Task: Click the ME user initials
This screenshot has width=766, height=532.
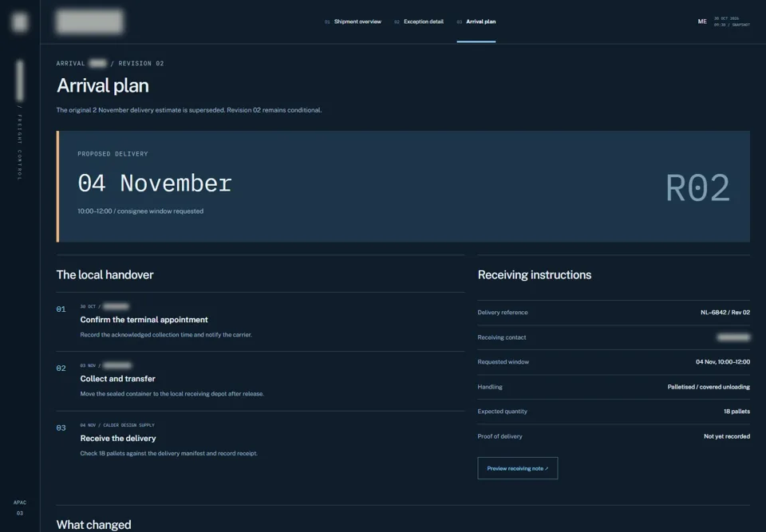Action: (x=702, y=22)
